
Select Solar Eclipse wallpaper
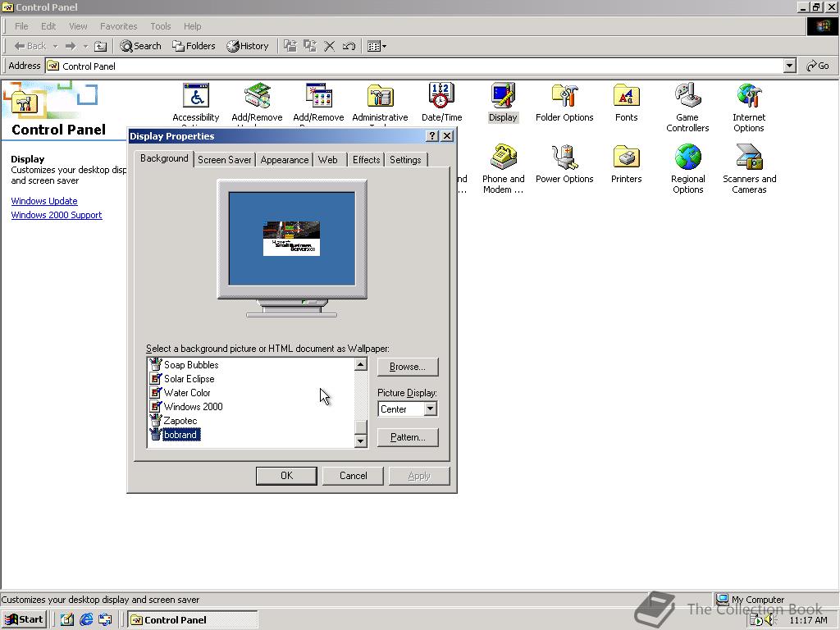click(x=189, y=379)
